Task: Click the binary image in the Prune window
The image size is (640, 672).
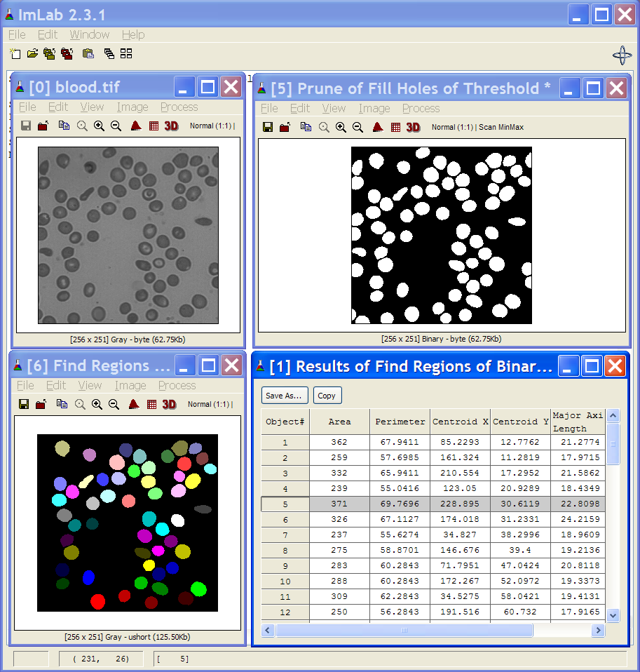Action: pos(441,235)
